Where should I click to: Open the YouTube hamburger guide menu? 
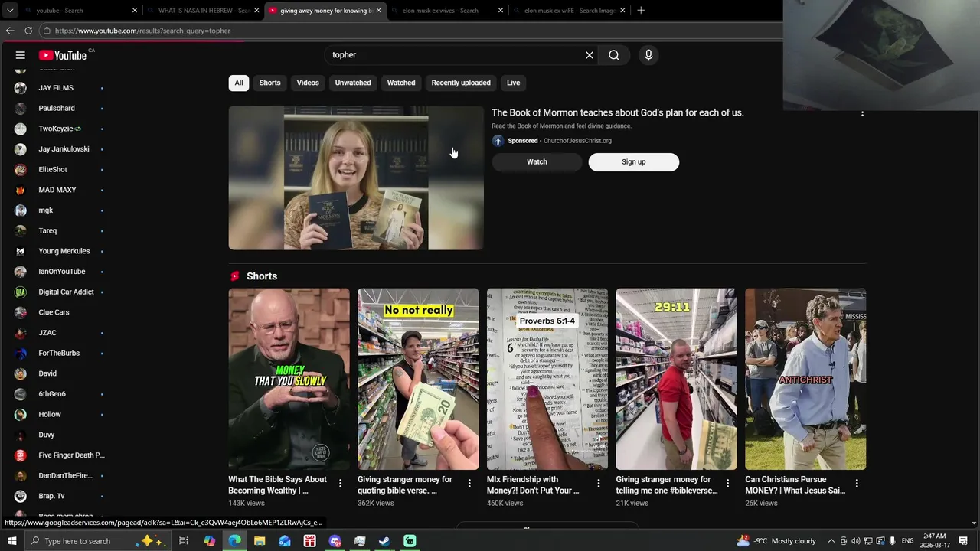click(21, 55)
